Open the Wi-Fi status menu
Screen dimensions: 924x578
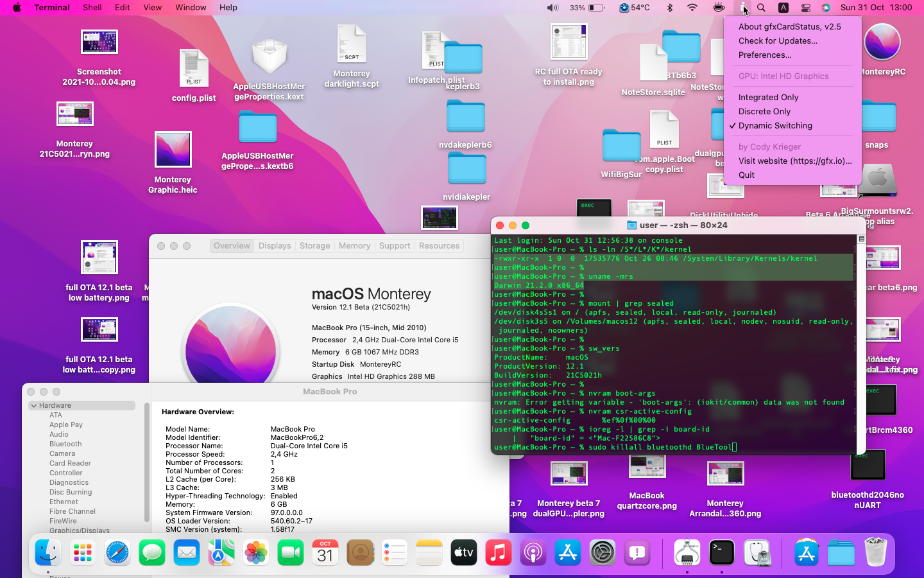point(692,8)
